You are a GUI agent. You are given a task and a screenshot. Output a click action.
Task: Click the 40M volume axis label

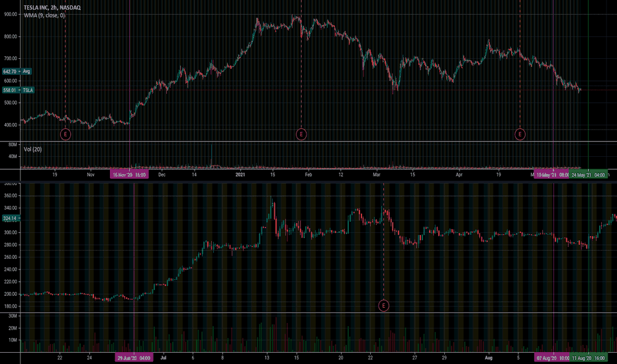pyautogui.click(x=13, y=157)
